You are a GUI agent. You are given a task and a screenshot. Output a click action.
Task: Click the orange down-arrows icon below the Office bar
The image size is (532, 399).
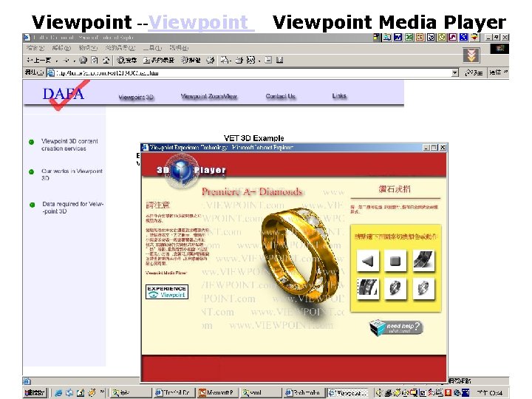(471, 55)
